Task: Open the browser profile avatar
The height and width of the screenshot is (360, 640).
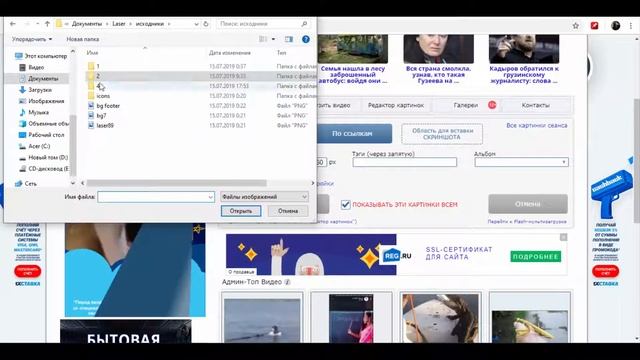Action: pos(616,26)
